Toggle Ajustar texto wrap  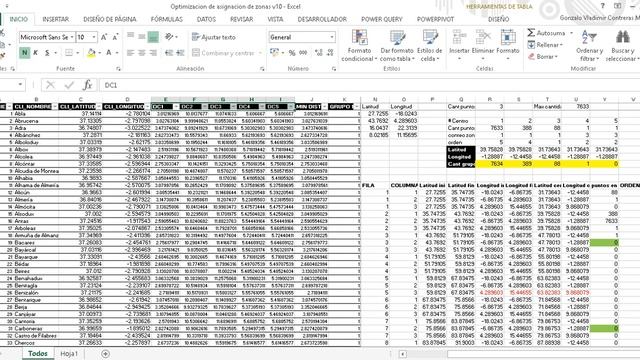(x=214, y=37)
